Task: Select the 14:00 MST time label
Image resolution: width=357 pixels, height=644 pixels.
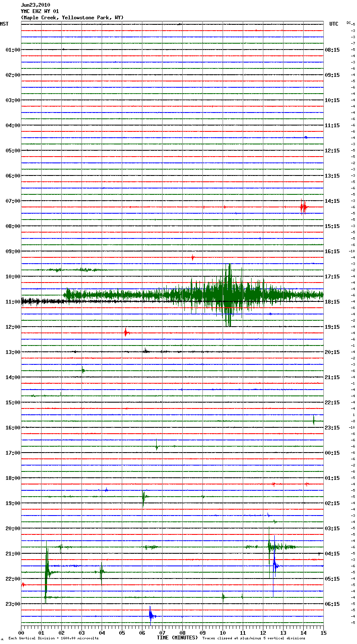Action: tap(13, 377)
